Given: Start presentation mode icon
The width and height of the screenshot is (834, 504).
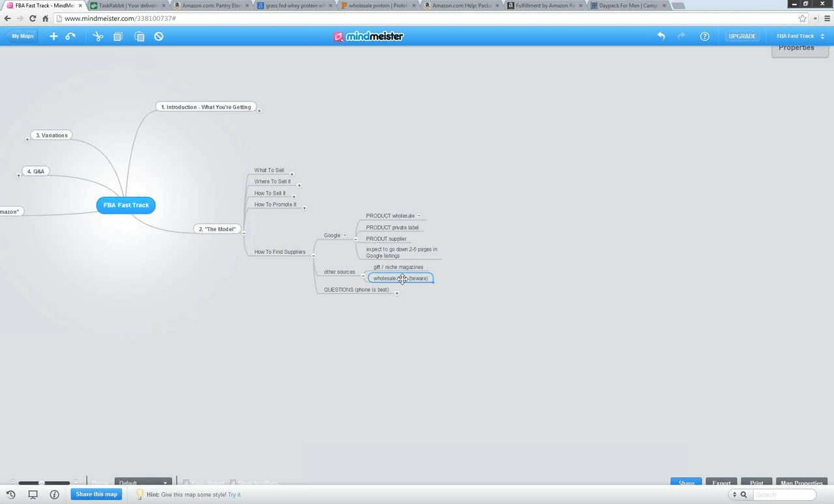Looking at the screenshot, I should tap(33, 494).
